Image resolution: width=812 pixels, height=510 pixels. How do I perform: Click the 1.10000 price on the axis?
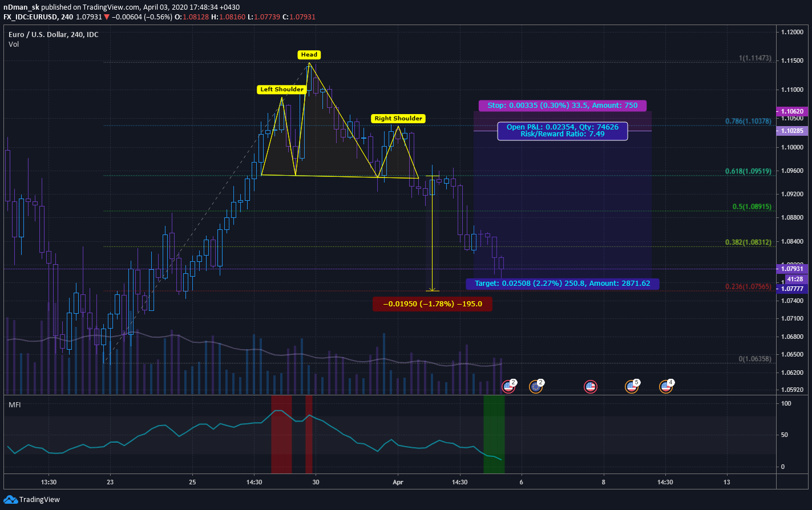[x=791, y=147]
